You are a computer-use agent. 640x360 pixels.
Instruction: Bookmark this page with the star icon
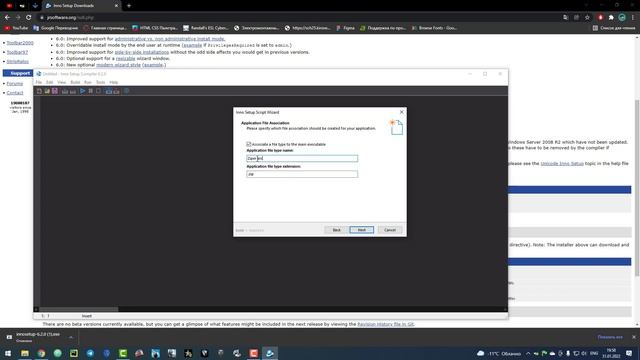(x=587, y=18)
